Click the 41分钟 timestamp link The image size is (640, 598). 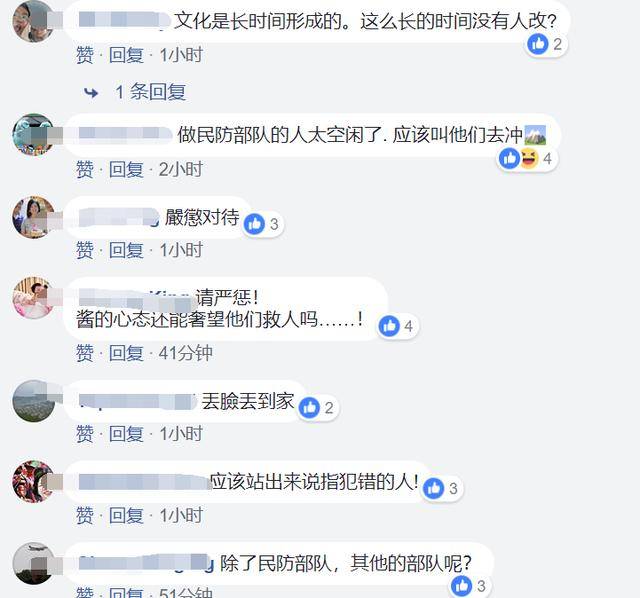pos(186,353)
